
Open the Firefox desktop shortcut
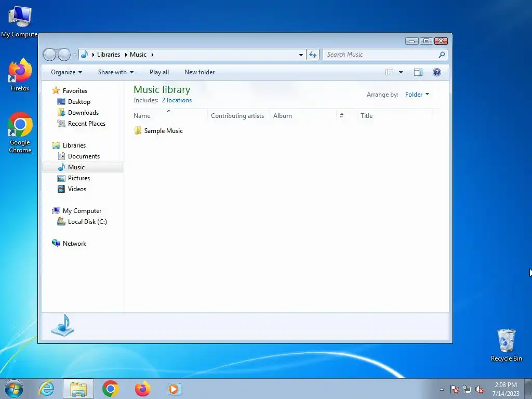click(x=20, y=75)
